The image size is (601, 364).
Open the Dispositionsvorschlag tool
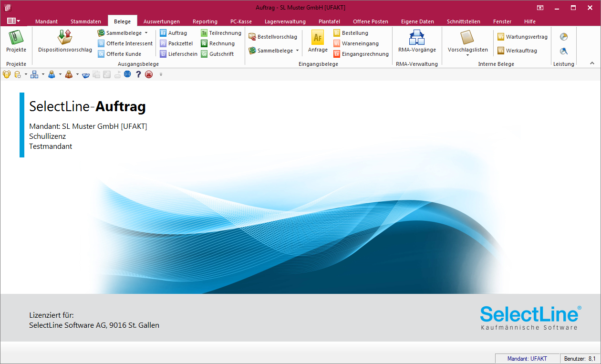coord(65,42)
